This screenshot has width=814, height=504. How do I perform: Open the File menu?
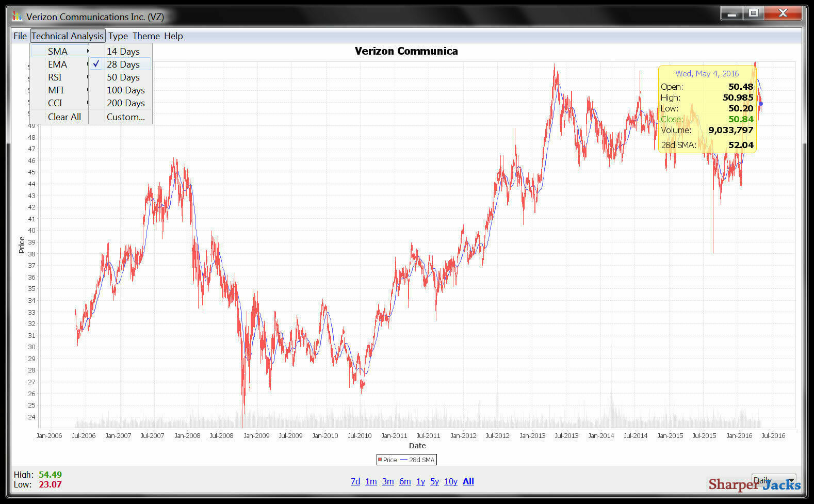[20, 36]
